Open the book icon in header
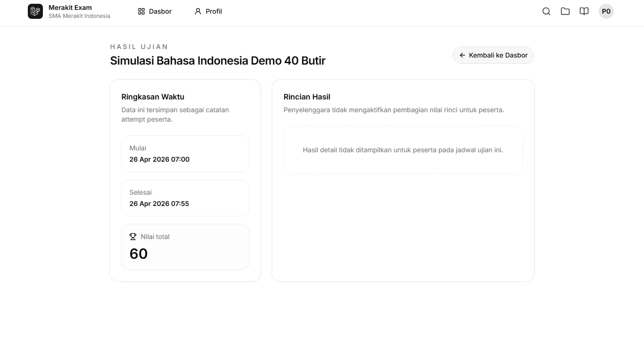 (x=584, y=11)
